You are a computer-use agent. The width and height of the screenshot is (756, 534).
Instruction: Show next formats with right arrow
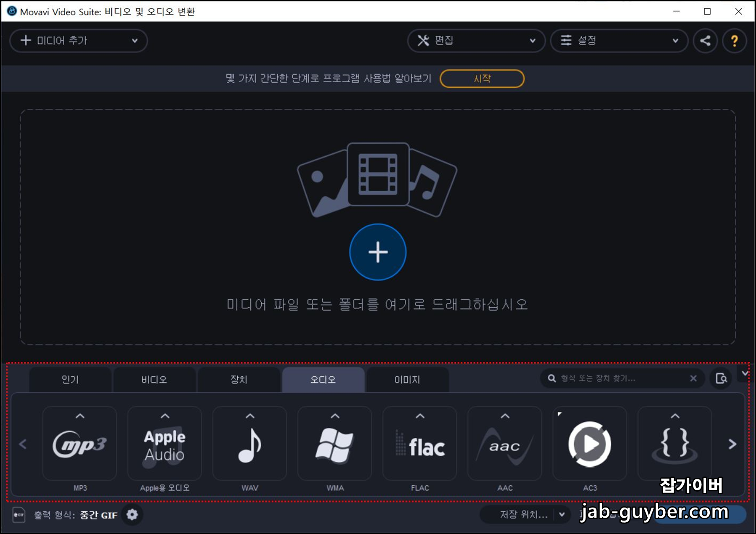pos(732,444)
